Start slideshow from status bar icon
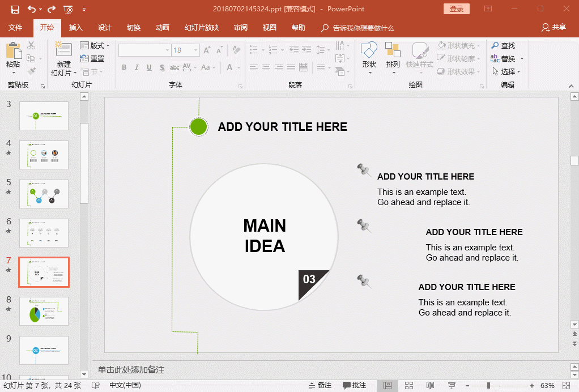 (452, 385)
